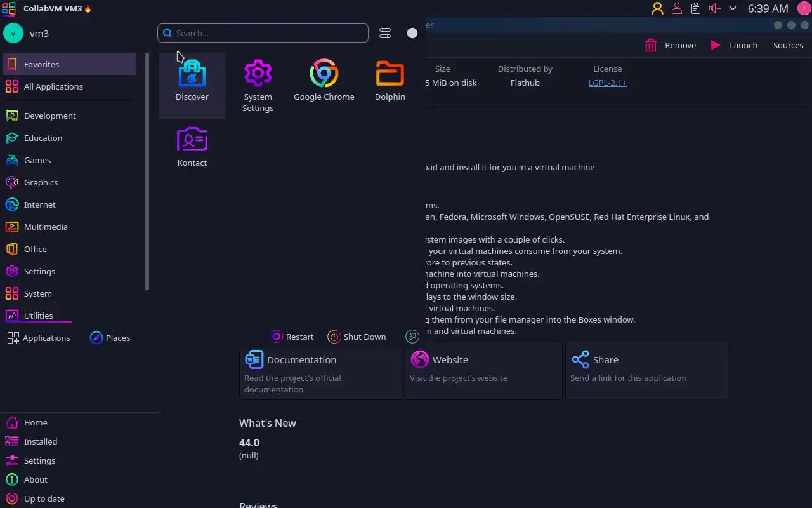
Task: Open the LGPL-2.1+ license link
Action: [607, 83]
